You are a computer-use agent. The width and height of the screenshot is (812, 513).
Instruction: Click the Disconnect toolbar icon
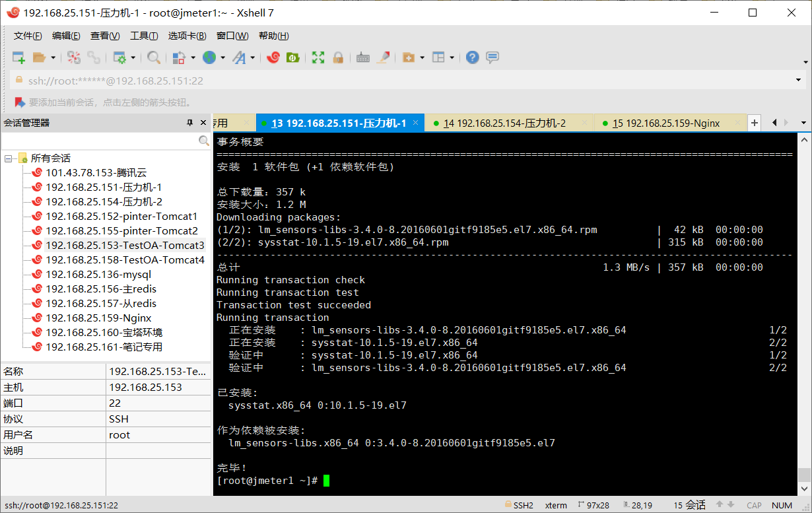coord(74,57)
